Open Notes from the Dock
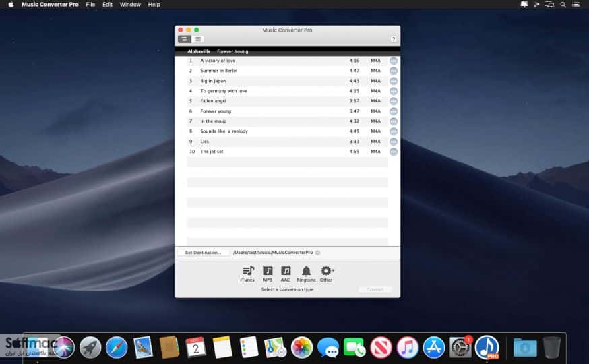The height and width of the screenshot is (364, 589). [x=222, y=346]
